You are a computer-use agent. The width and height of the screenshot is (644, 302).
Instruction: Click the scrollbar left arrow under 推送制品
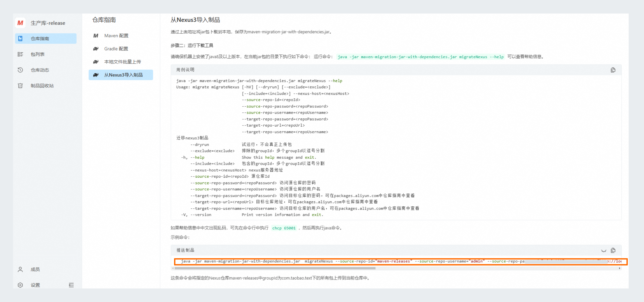(172, 268)
